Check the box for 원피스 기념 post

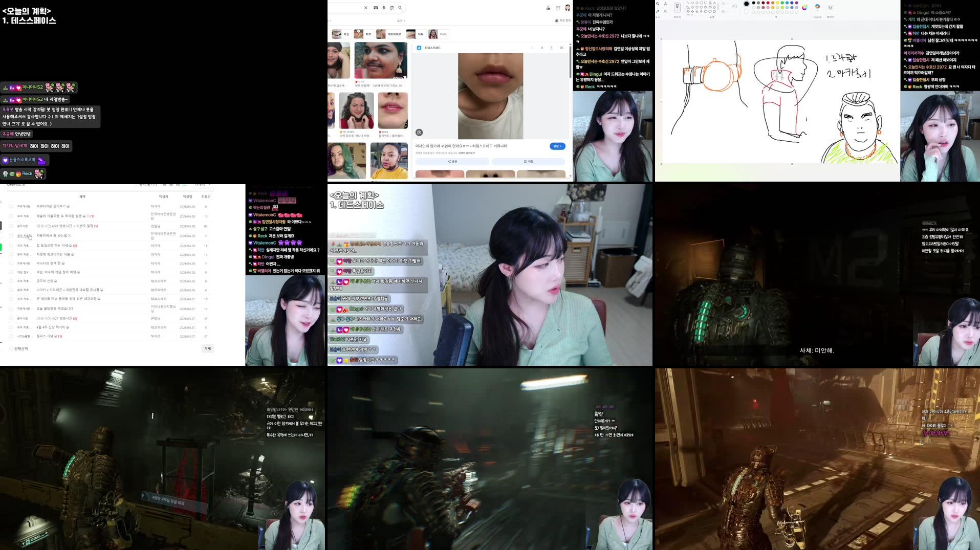(x=11, y=336)
